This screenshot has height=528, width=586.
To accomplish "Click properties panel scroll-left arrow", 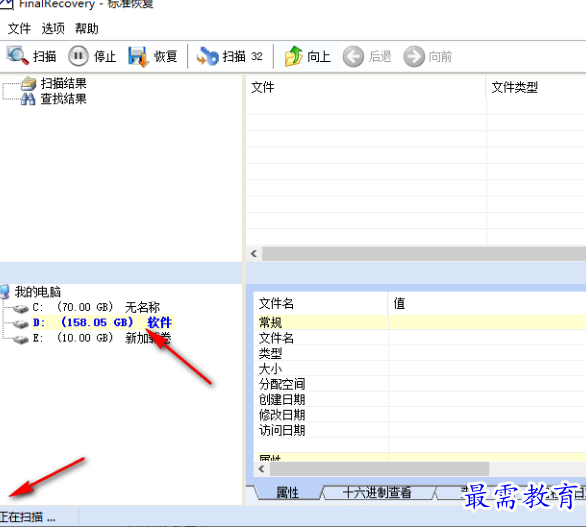I will pyautogui.click(x=262, y=469).
